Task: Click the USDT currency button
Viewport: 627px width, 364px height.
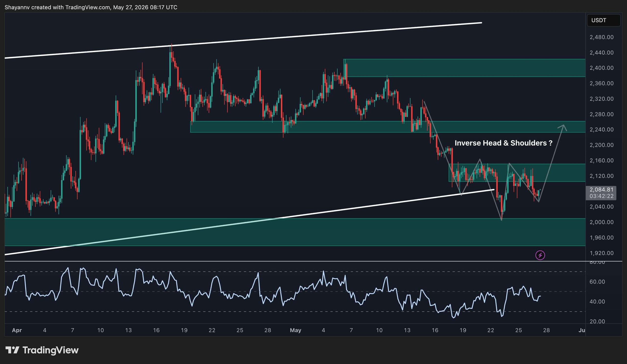Action: point(604,20)
